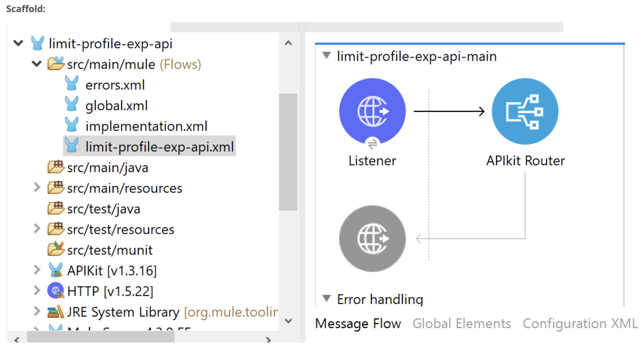Expand the src/main/resources folder
This screenshot has height=348, width=644.
(37, 187)
